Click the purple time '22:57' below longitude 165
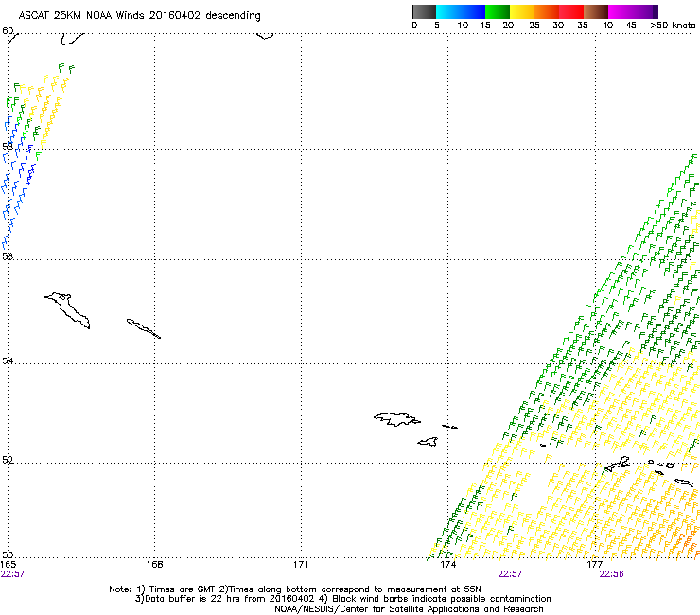This screenshot has height=615, width=700. point(12,574)
